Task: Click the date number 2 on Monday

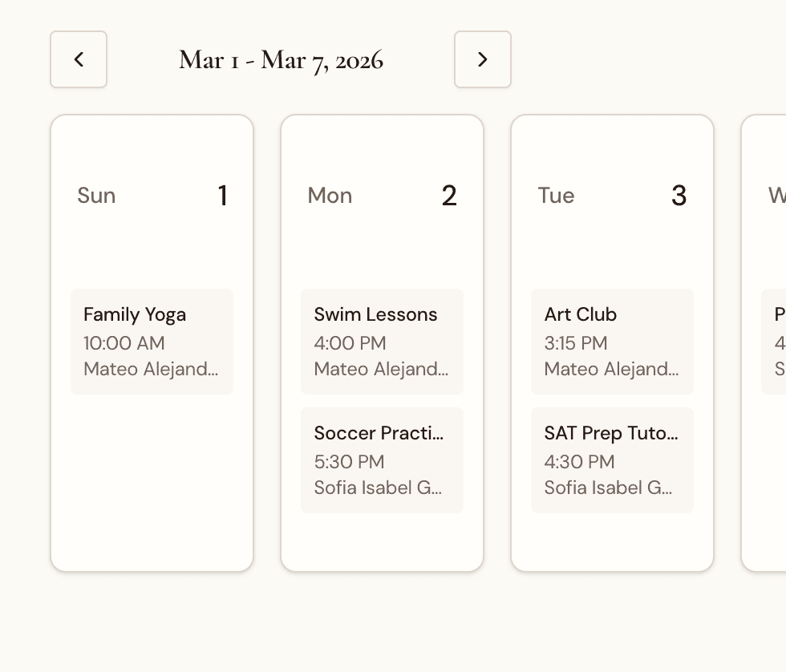Action: pos(450,195)
